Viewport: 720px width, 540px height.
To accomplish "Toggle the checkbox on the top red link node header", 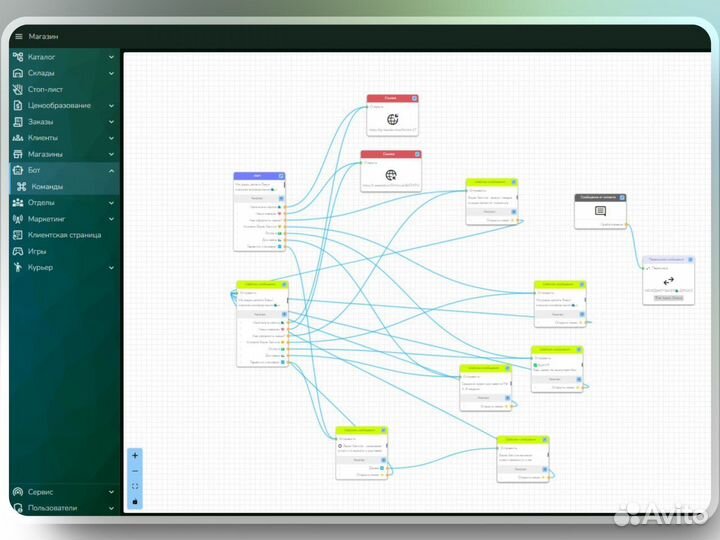I will 414,99.
